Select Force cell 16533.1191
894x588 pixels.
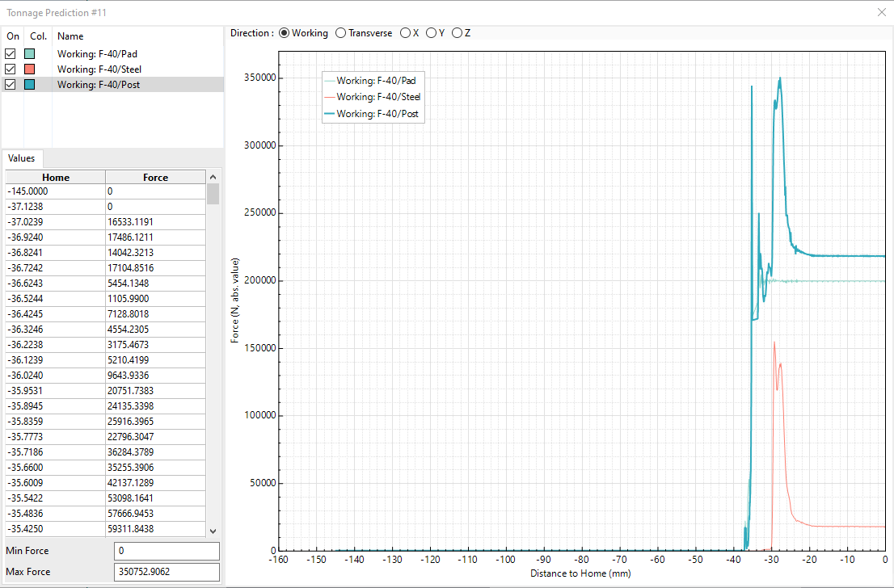(x=156, y=222)
